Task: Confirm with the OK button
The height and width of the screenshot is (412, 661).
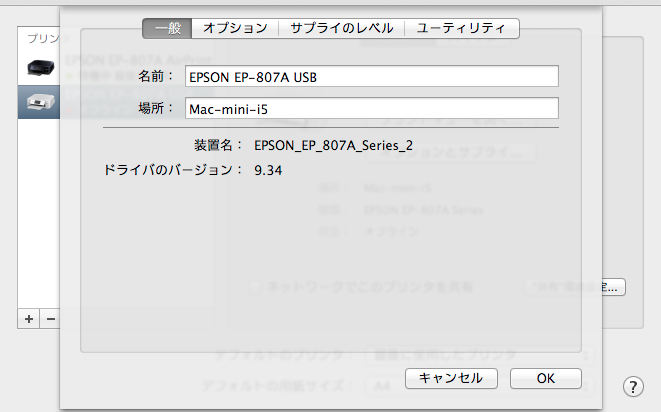Action: point(546,378)
